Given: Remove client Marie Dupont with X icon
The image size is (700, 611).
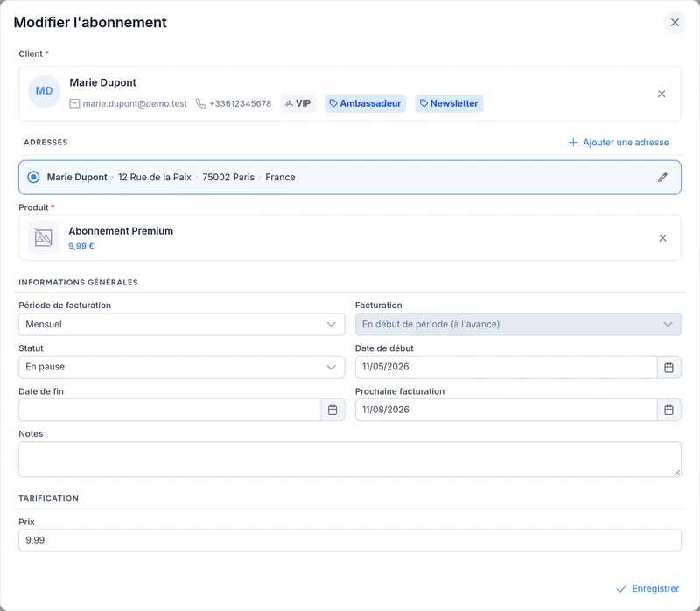Looking at the screenshot, I should pyautogui.click(x=661, y=94).
